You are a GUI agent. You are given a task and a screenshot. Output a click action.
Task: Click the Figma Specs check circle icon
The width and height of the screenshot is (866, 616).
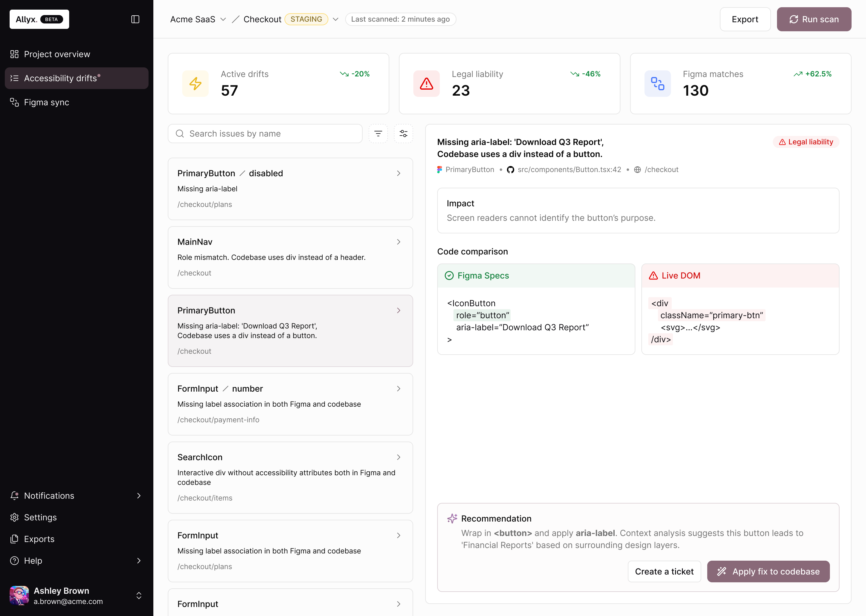point(449,276)
